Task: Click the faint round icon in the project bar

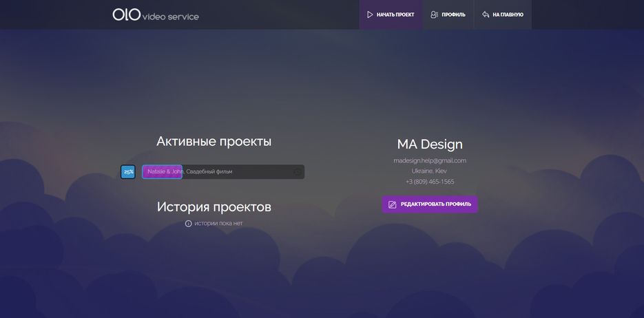Action: tap(298, 172)
